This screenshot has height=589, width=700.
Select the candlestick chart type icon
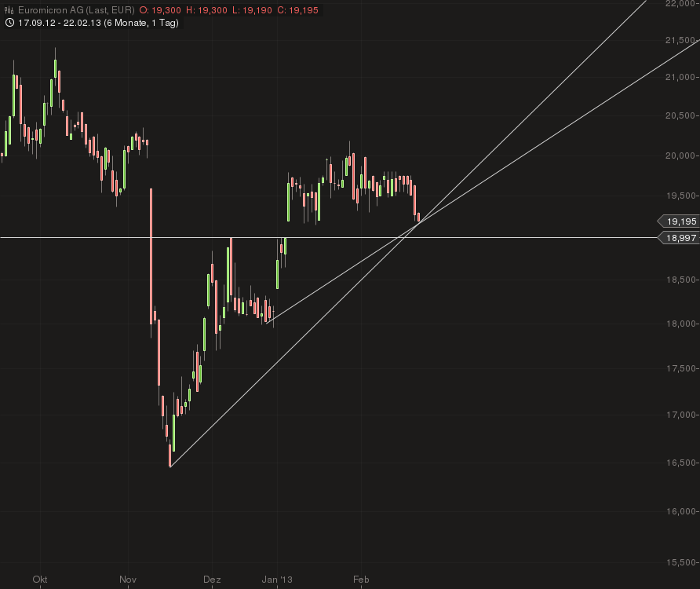click(x=9, y=9)
